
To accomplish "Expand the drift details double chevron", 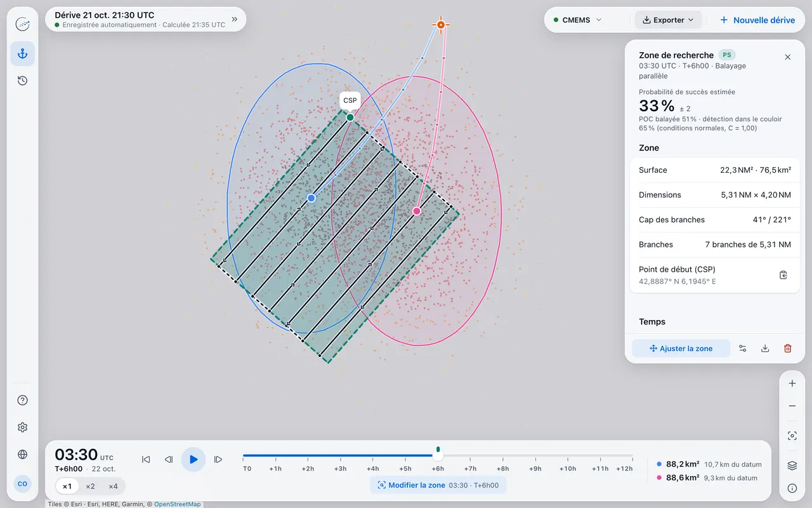I will click(x=235, y=20).
